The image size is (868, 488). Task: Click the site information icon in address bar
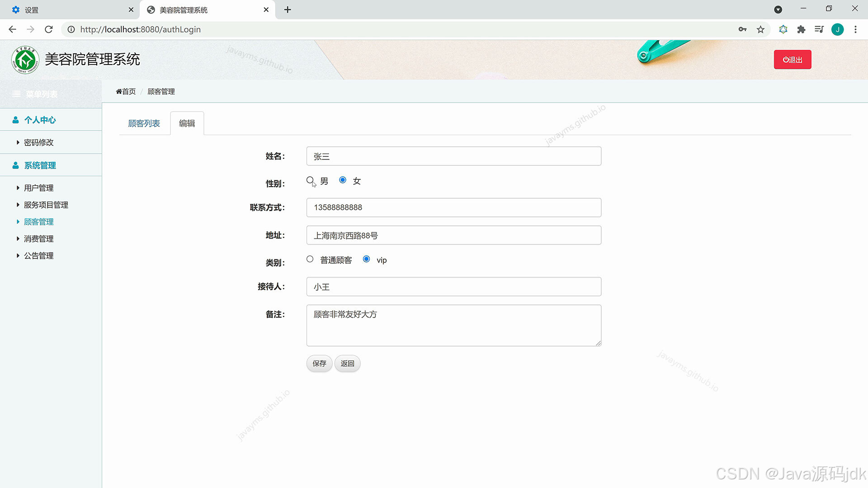pyautogui.click(x=71, y=29)
